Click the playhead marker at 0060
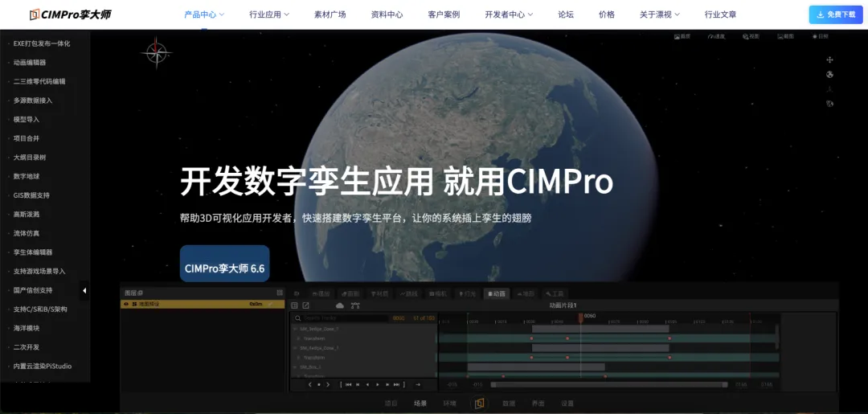The image size is (868, 414). [x=581, y=318]
